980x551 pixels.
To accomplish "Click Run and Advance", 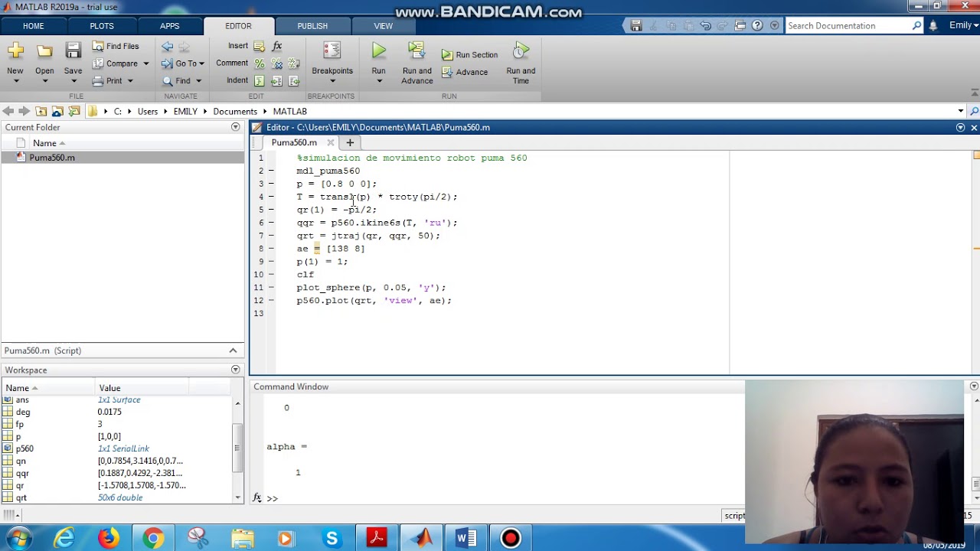I will click(x=417, y=62).
